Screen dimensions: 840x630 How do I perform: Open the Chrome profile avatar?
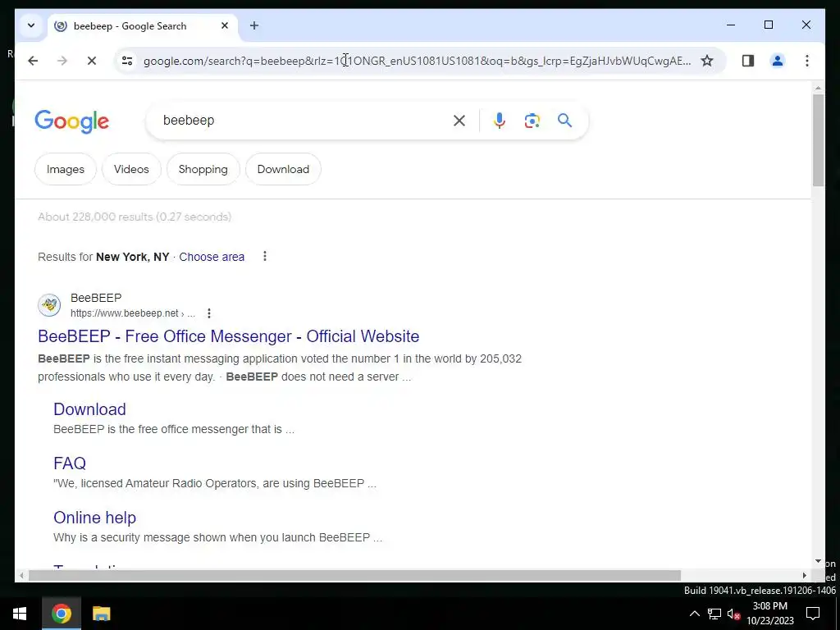[x=778, y=61]
